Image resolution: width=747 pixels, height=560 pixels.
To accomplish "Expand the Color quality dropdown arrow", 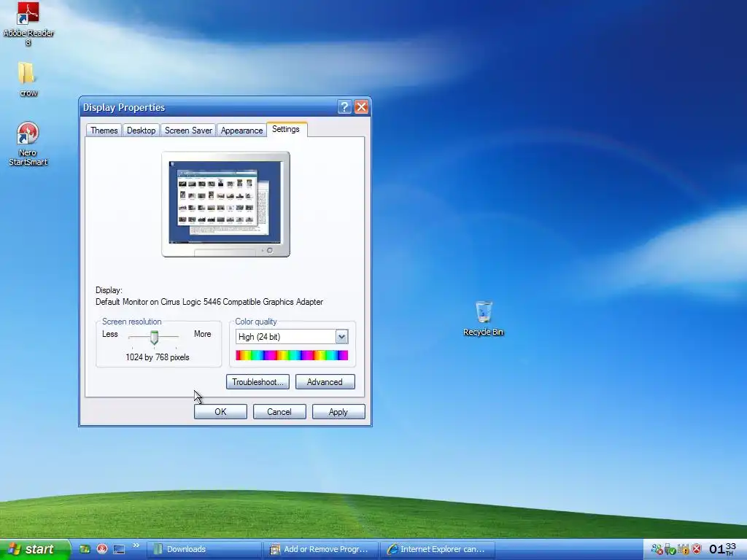I will coord(341,337).
